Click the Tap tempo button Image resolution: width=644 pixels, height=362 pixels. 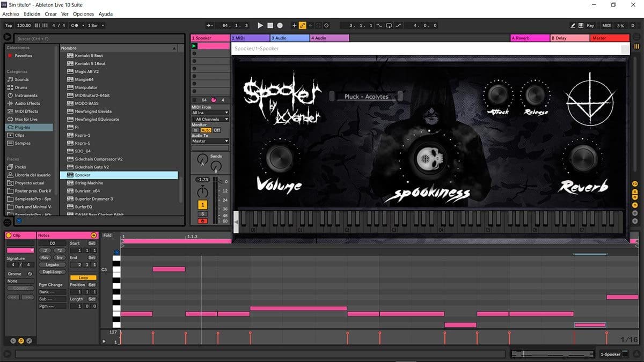(x=9, y=25)
